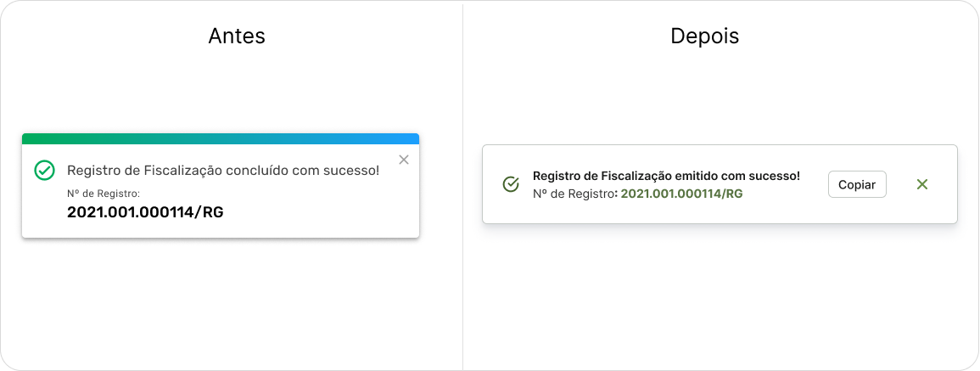Click the "Antes" heading
Screen dimensions: 980x371
[x=237, y=37]
